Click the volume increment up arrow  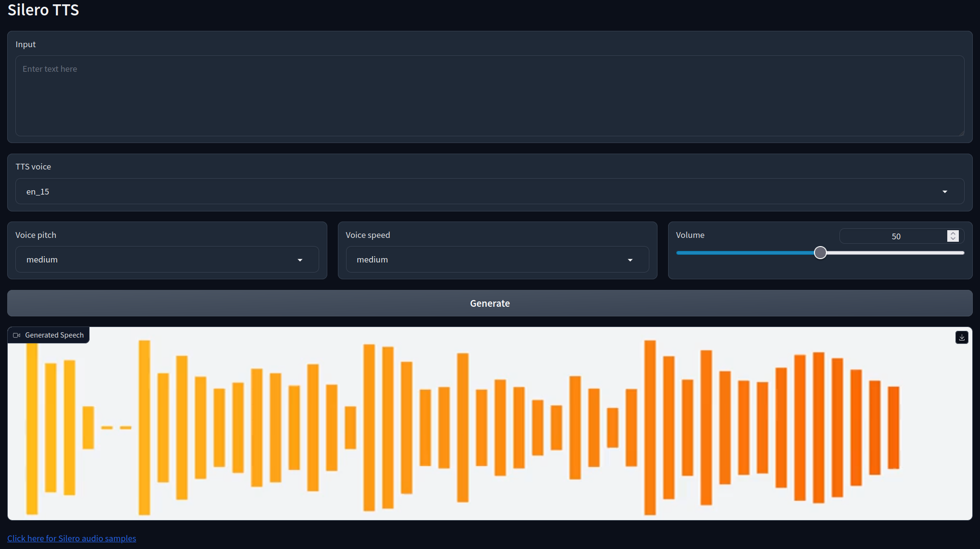[x=953, y=233]
